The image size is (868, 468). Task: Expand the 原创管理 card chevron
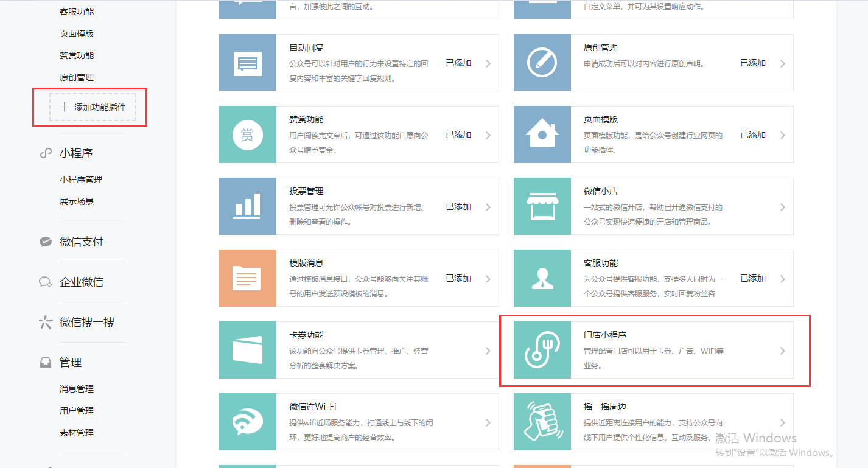[783, 63]
